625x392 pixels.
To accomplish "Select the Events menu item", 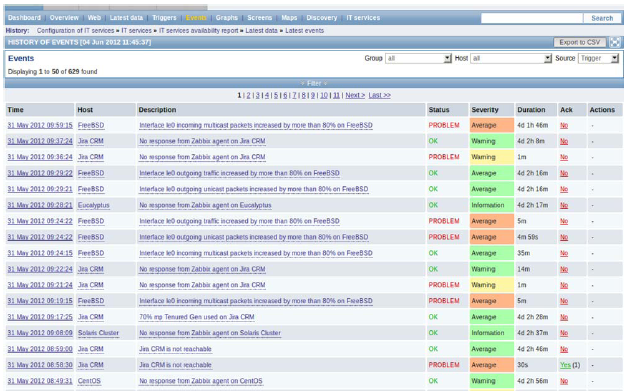I will pyautogui.click(x=196, y=18).
